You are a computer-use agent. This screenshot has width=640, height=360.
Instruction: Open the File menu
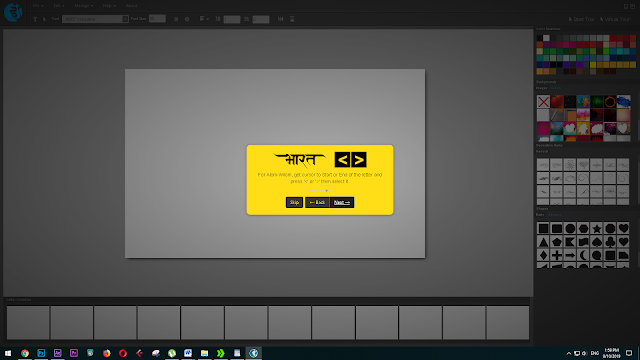coord(38,6)
